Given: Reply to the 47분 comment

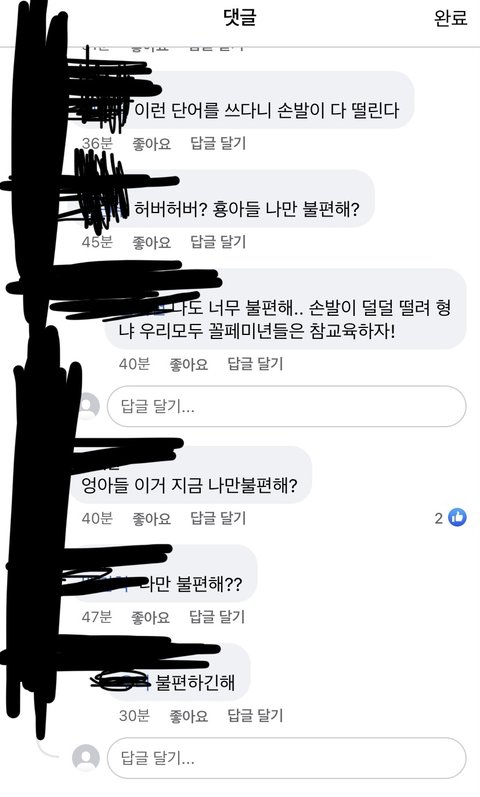Looking at the screenshot, I should 217,617.
